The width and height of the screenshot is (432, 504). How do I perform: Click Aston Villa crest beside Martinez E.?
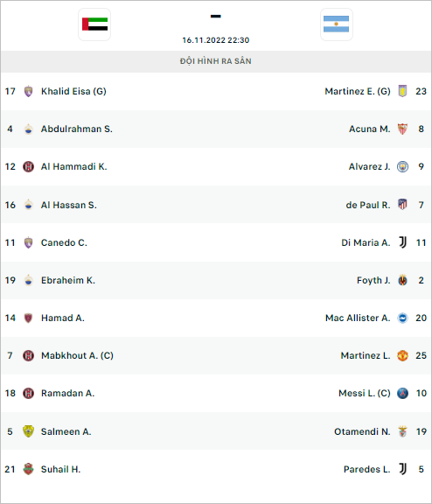pyautogui.click(x=402, y=91)
